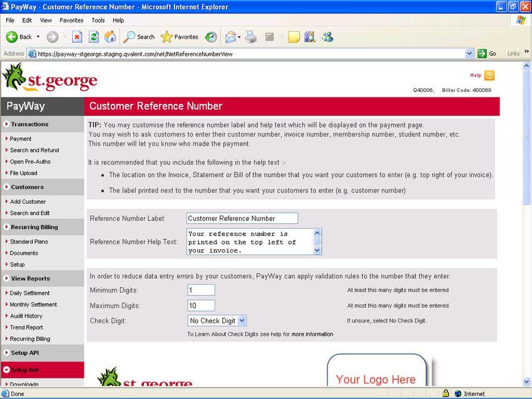Open History toolbar icon
532x399 pixels.
pyautogui.click(x=211, y=37)
